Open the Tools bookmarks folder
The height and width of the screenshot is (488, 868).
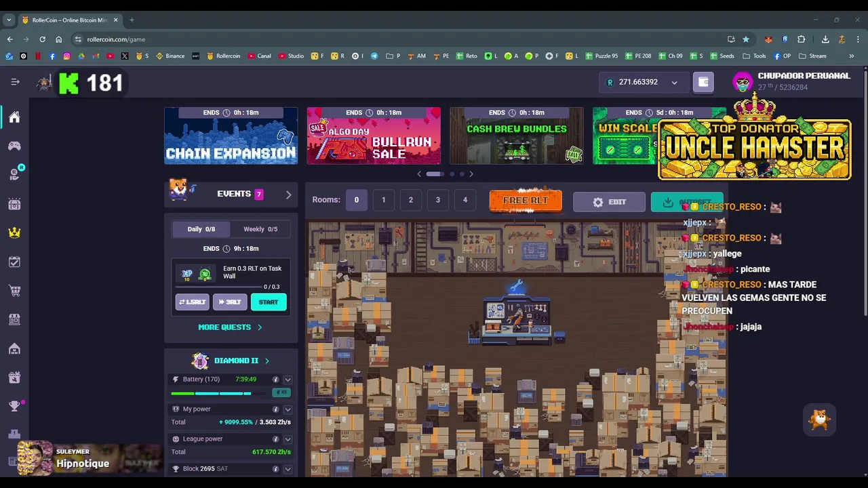pos(754,56)
